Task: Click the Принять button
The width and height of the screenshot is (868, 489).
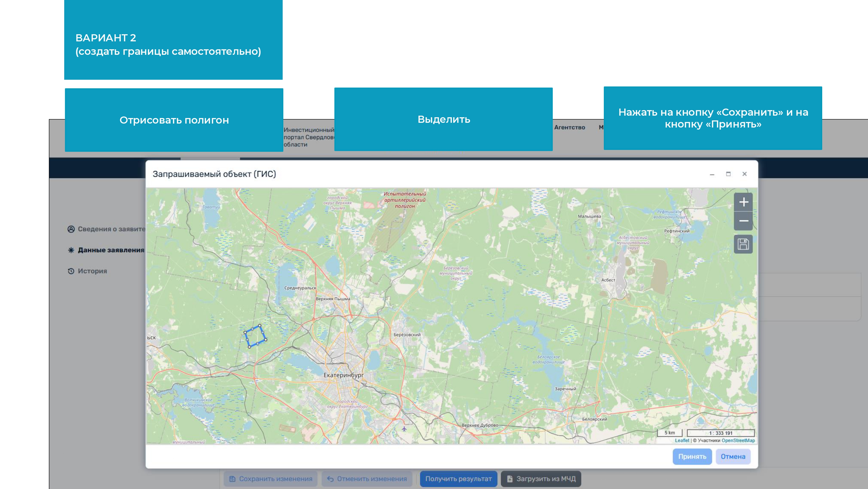Action: coord(692,456)
